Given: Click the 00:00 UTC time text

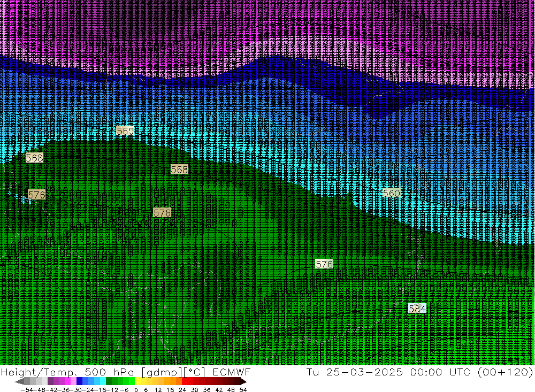Looking at the screenshot, I should point(440,372).
